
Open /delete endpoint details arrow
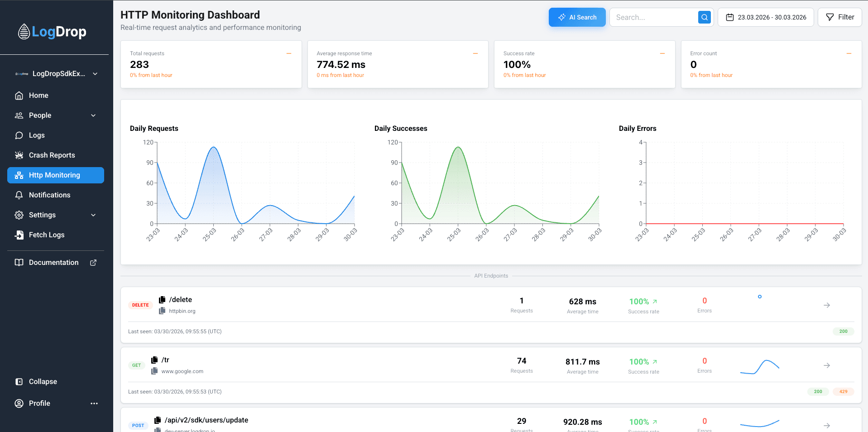click(x=827, y=305)
